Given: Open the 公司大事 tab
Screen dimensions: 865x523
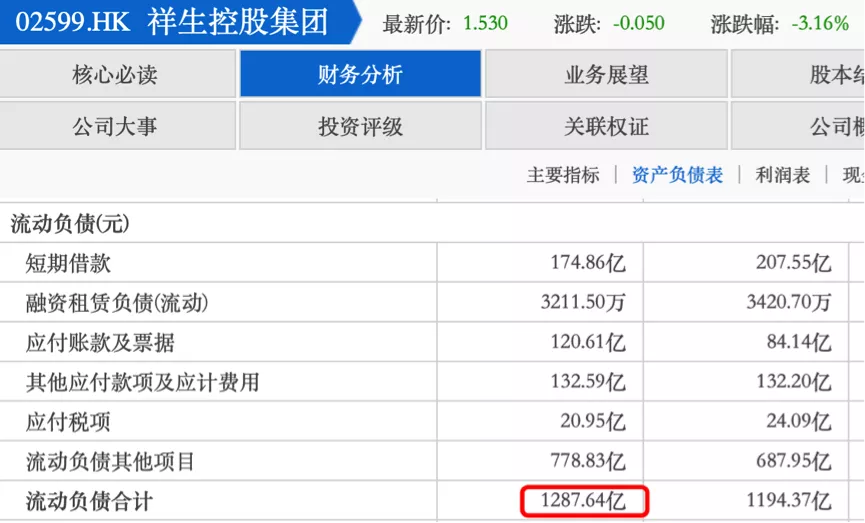Looking at the screenshot, I should tap(116, 126).
